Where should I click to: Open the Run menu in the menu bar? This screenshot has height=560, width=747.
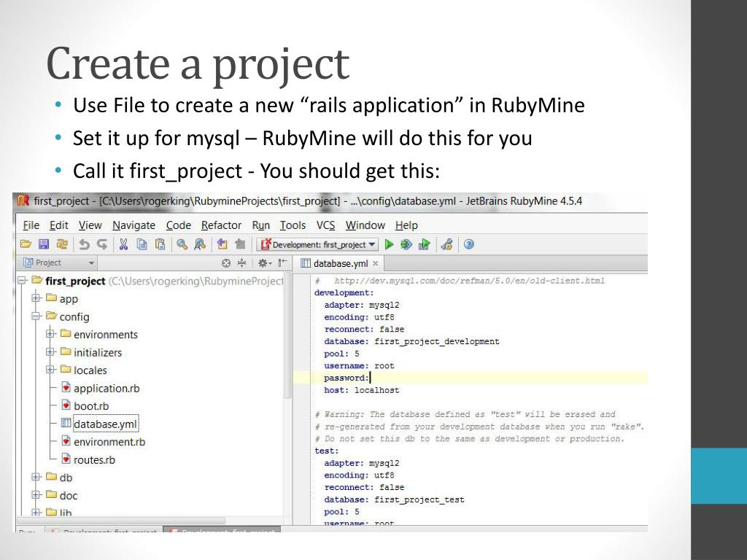[260, 225]
